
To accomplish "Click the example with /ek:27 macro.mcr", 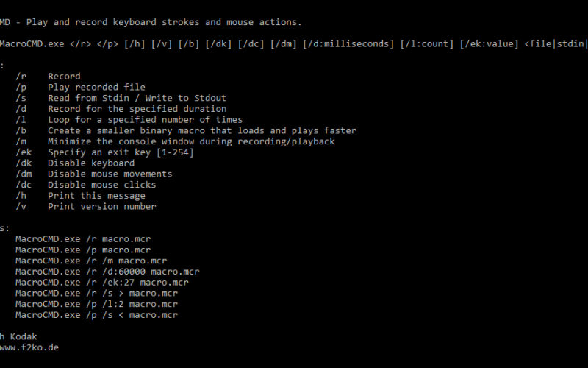I will [x=102, y=283].
